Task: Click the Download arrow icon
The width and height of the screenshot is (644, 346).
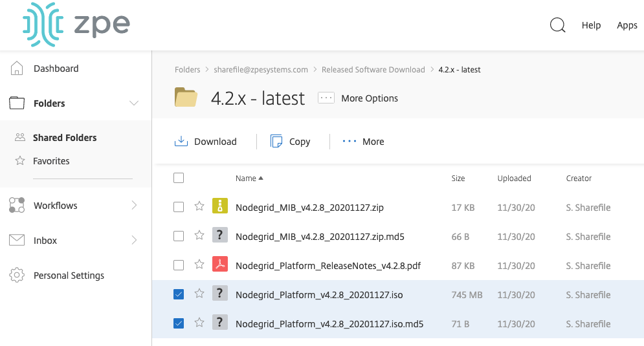Action: click(x=181, y=141)
